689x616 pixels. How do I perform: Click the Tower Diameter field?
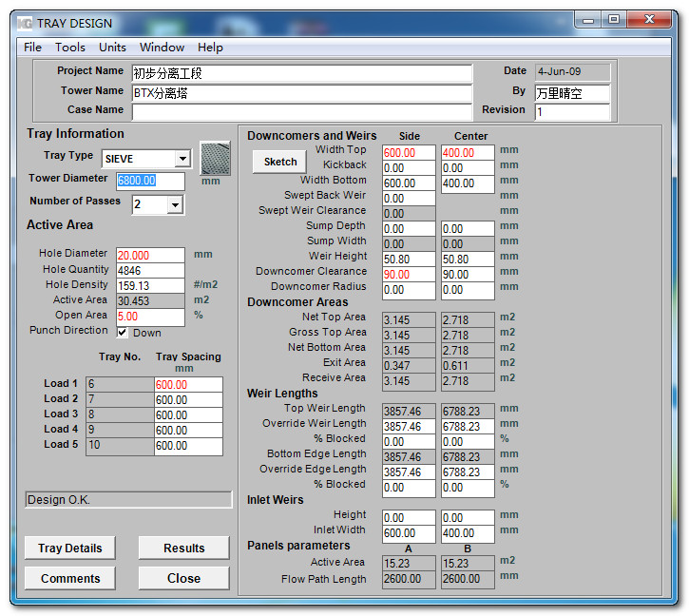tap(150, 181)
